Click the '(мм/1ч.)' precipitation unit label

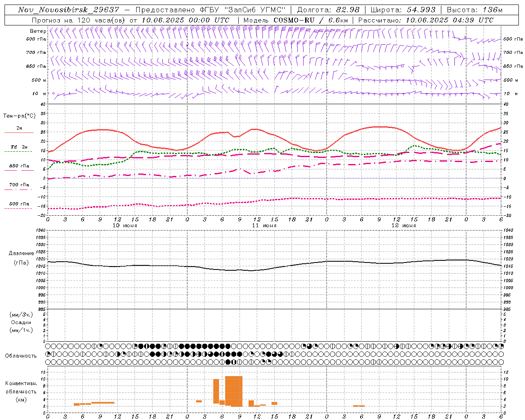point(21,330)
